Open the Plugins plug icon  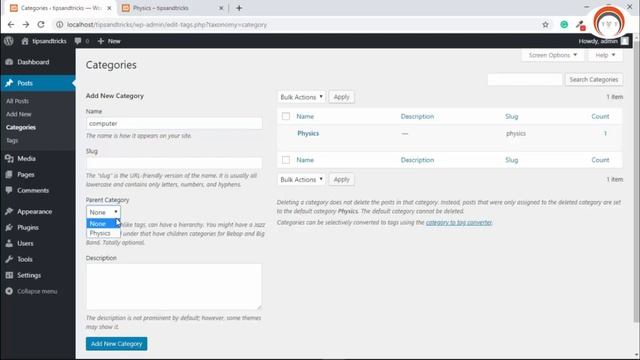point(9,227)
